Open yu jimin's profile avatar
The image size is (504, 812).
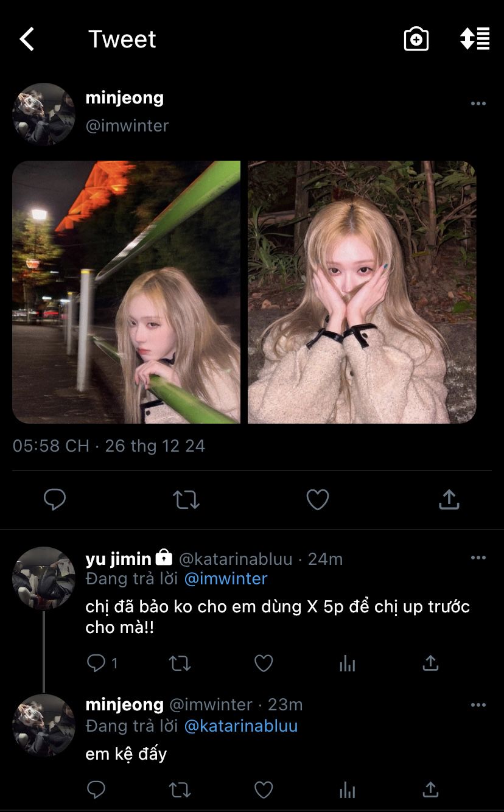coord(44,578)
